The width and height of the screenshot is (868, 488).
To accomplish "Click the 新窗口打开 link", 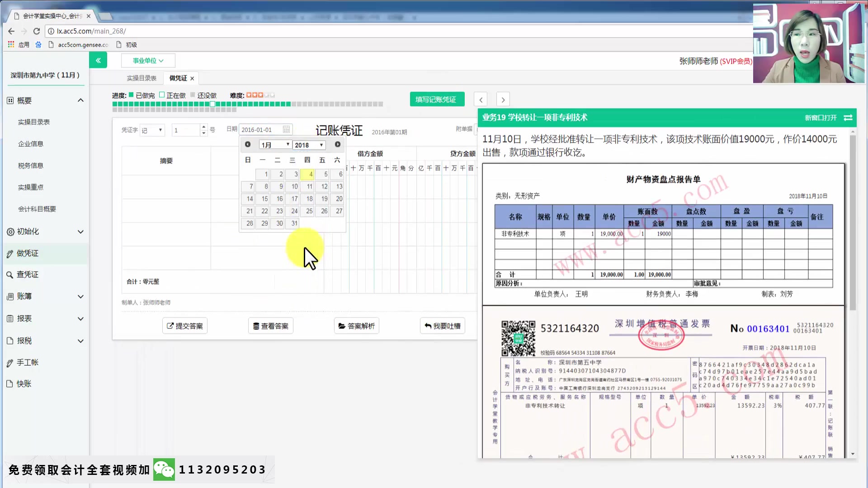I will (x=820, y=117).
